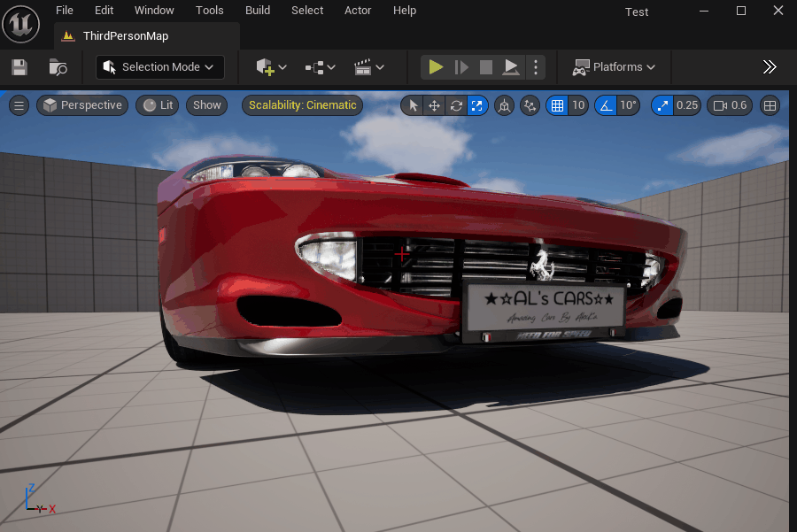This screenshot has width=797, height=532.
Task: Open the Tools menu
Action: (209, 10)
